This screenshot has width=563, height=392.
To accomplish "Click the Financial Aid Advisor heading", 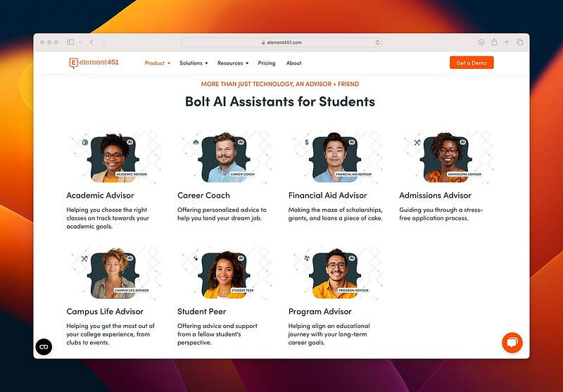I will [x=327, y=196].
